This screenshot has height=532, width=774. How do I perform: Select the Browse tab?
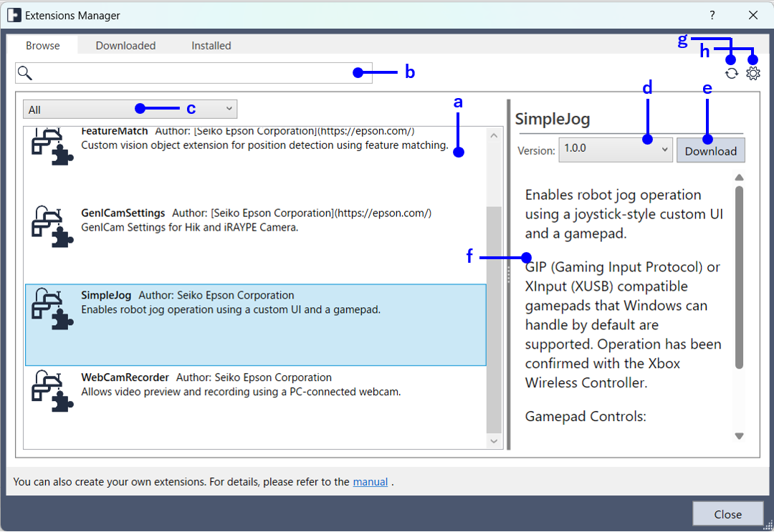point(43,45)
